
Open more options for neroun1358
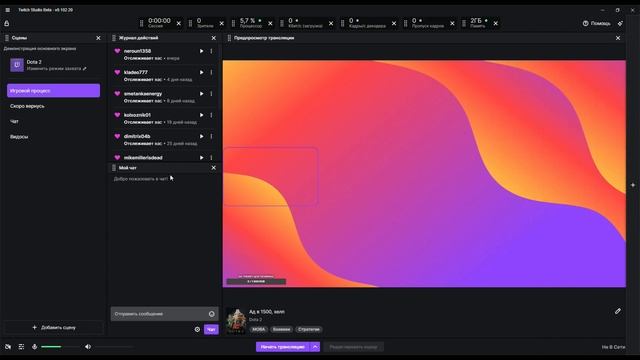(x=211, y=51)
